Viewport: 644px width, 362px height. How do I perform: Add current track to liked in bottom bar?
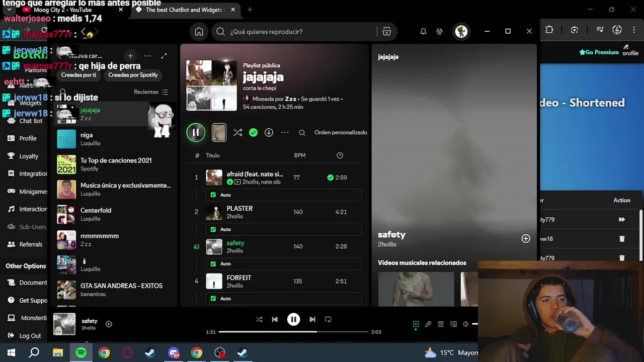(109, 324)
